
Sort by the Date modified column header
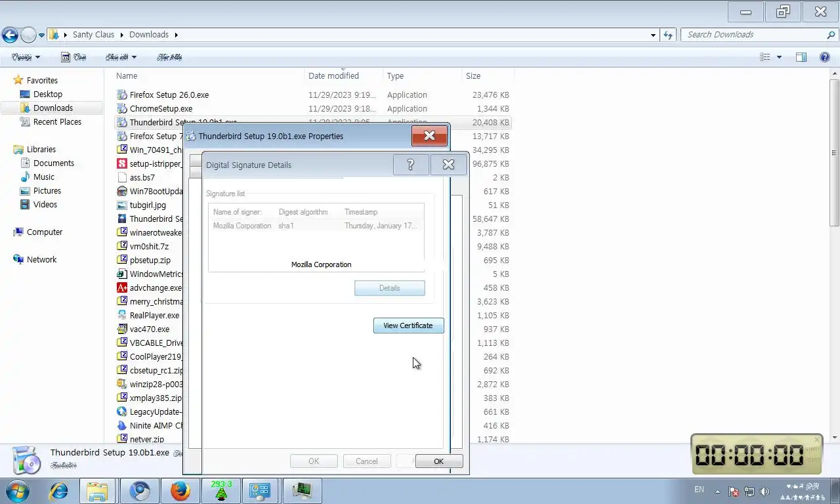click(333, 76)
